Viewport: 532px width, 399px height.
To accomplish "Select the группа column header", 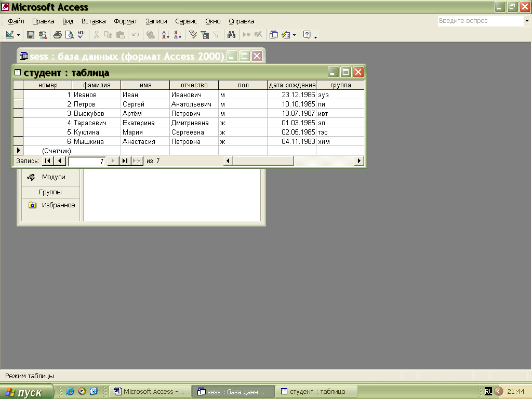I will click(340, 85).
